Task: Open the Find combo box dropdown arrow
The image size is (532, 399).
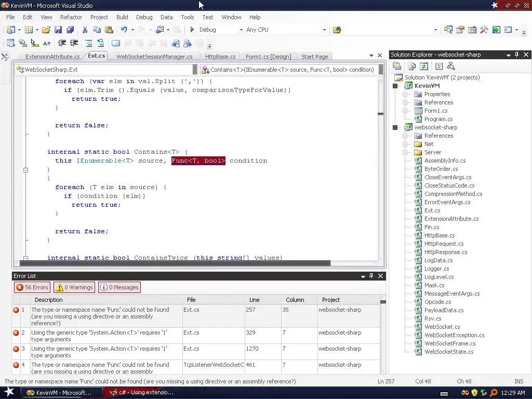Action: point(436,30)
